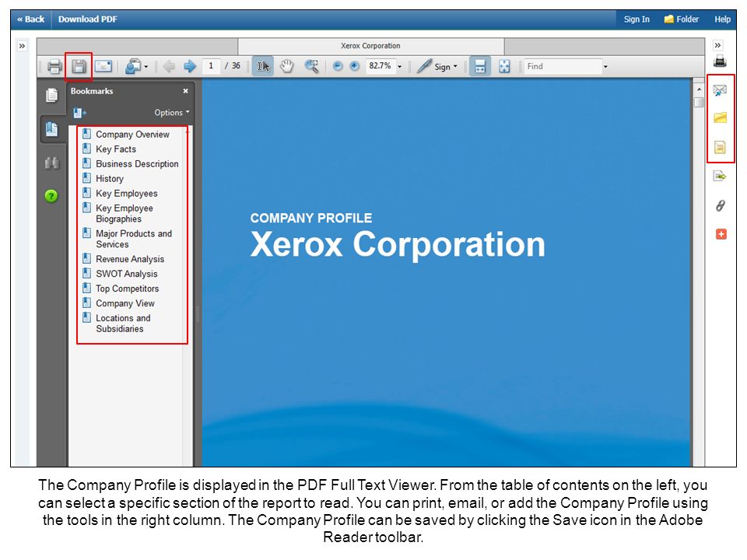Click the 82.7% zoom value field
Image resolution: width=747 pixels, height=560 pixels.
pos(381,65)
